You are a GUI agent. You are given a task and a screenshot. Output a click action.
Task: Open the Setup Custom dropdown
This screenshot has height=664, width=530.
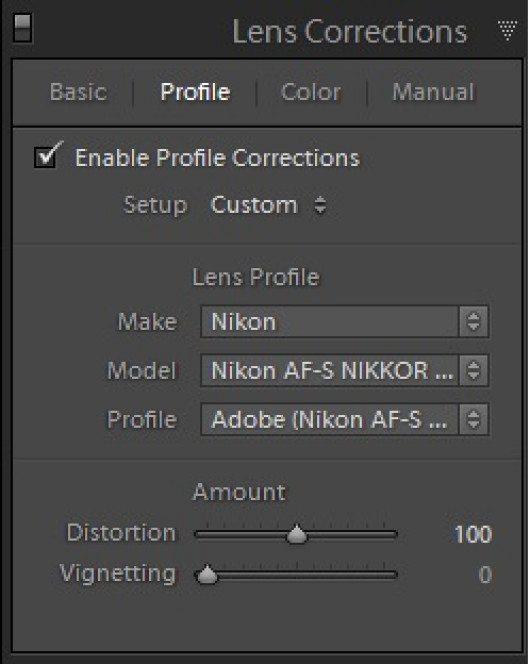coord(268,205)
